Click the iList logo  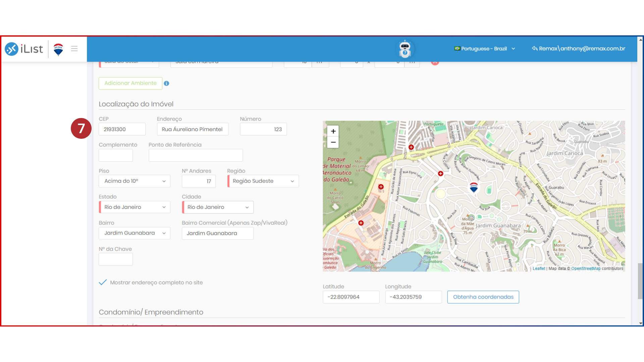pyautogui.click(x=24, y=49)
